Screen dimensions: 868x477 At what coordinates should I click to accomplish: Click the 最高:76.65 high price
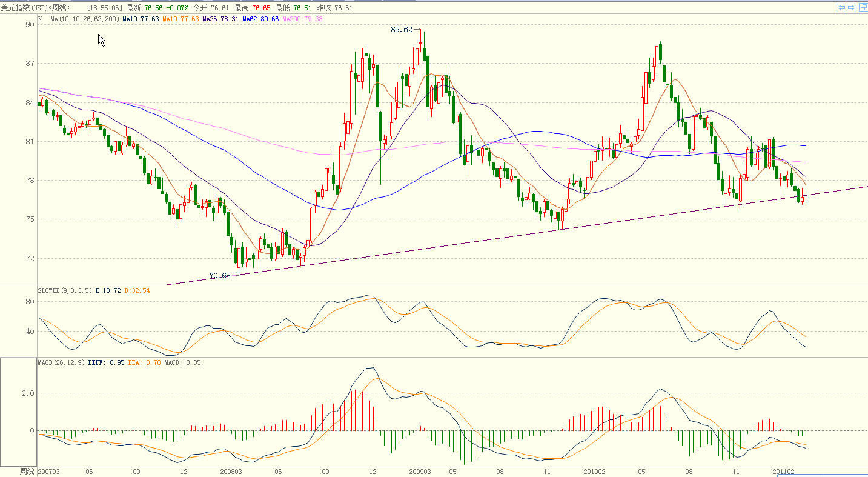pyautogui.click(x=252, y=8)
